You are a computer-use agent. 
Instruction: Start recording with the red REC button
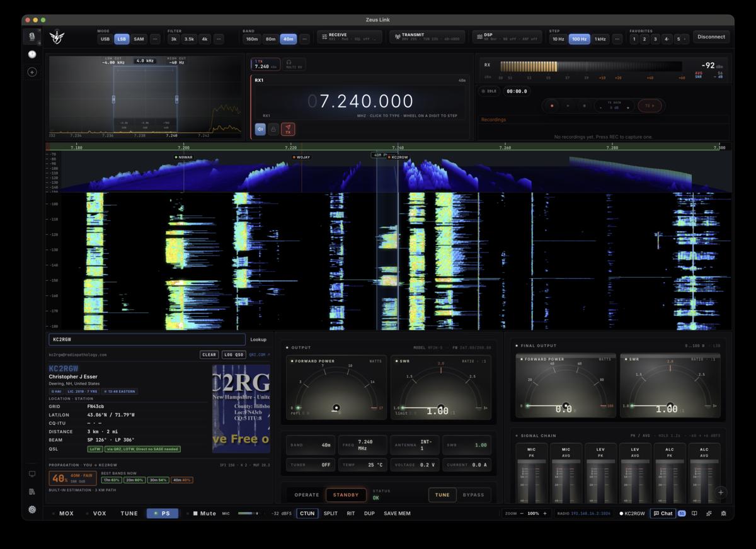[x=553, y=106]
